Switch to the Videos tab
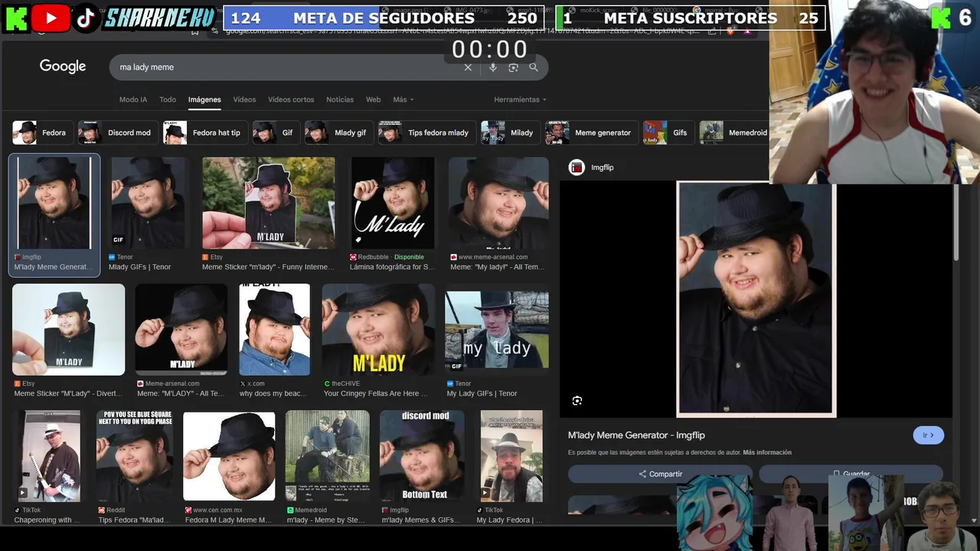 pyautogui.click(x=244, y=99)
